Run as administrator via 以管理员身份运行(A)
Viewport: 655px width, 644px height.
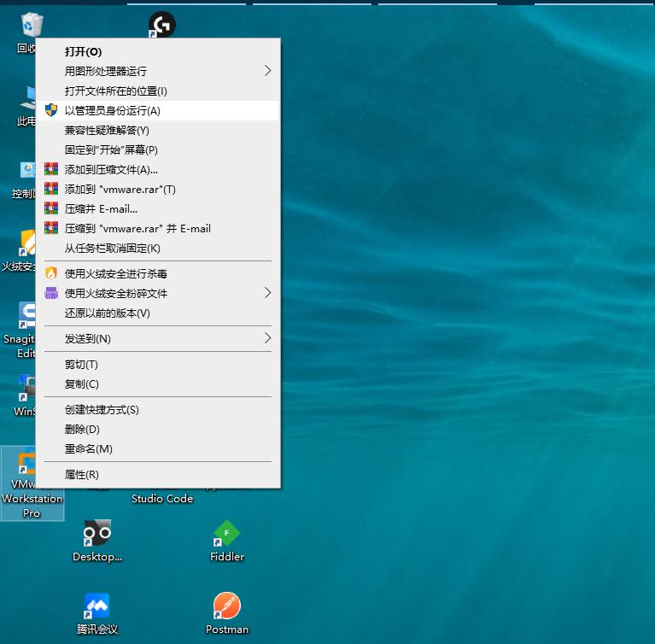(x=158, y=110)
